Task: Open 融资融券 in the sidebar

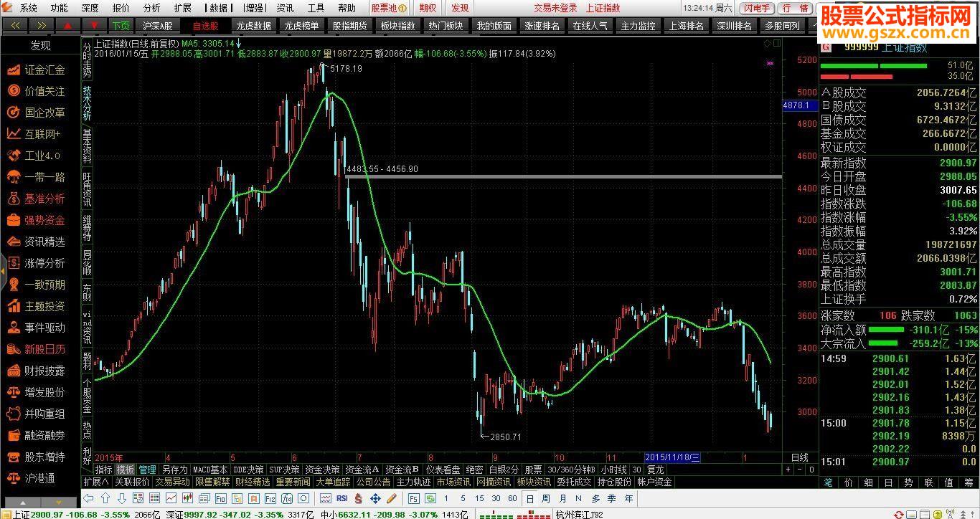Action: click(x=44, y=435)
